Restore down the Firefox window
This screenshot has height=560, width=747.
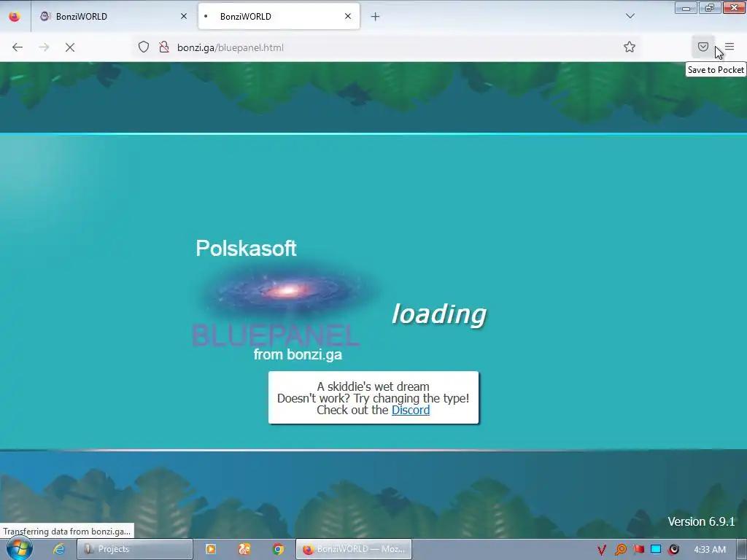(710, 7)
